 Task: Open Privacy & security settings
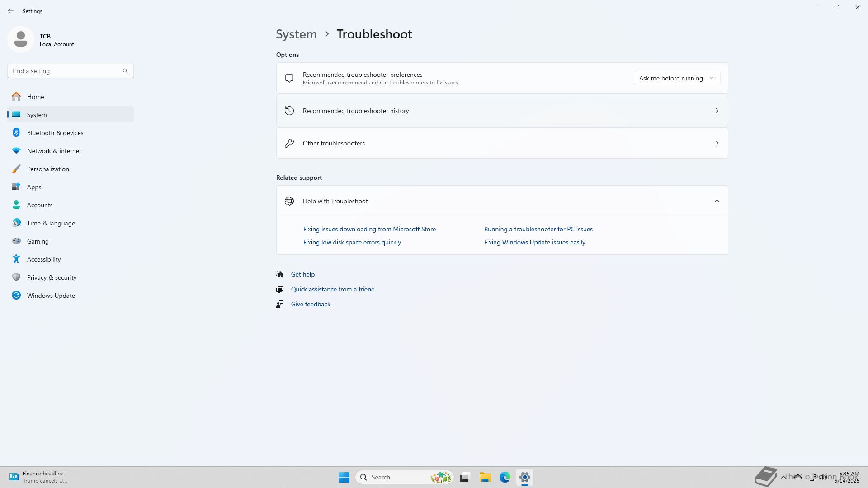(x=52, y=277)
